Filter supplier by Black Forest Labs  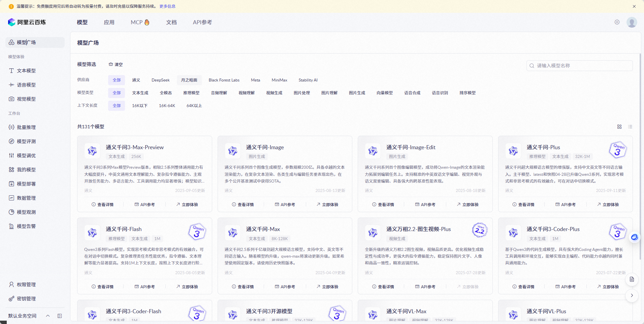[x=224, y=80]
